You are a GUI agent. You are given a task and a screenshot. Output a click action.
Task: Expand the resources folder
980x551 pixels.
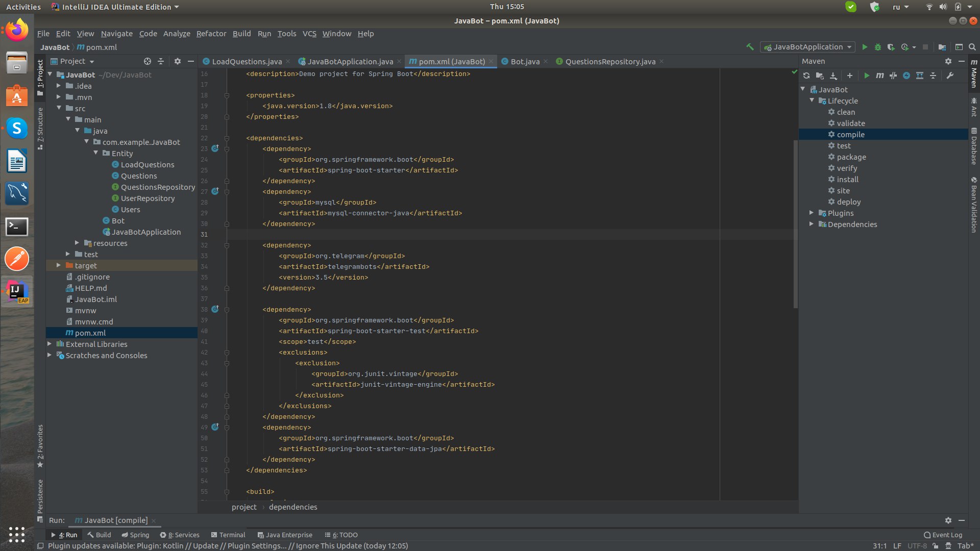click(x=77, y=243)
